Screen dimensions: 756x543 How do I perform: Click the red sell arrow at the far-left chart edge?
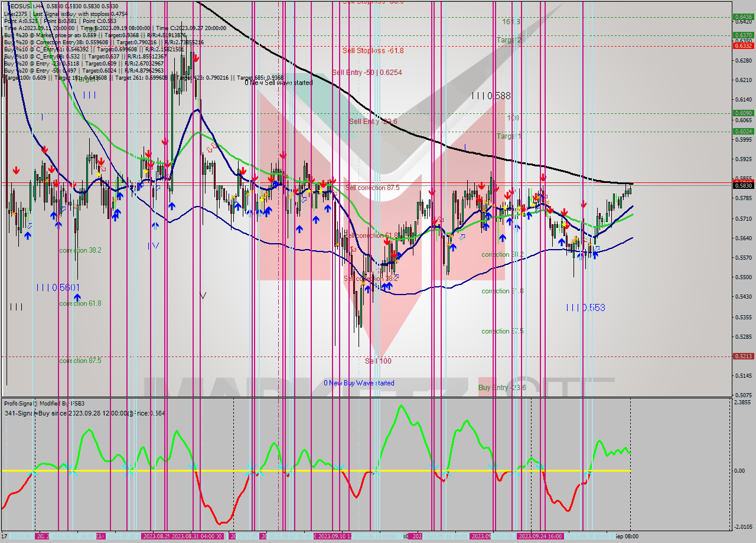click(x=16, y=171)
